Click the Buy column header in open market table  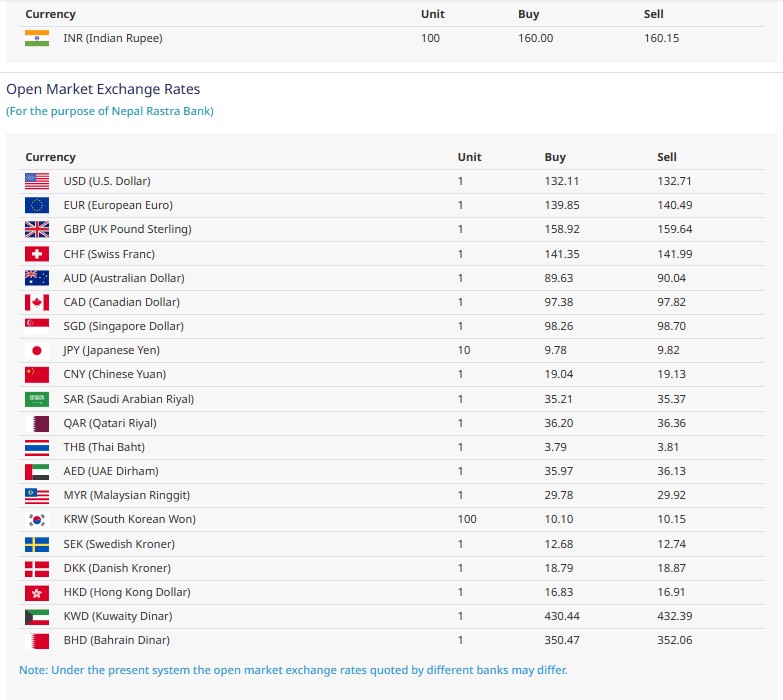tap(555, 157)
